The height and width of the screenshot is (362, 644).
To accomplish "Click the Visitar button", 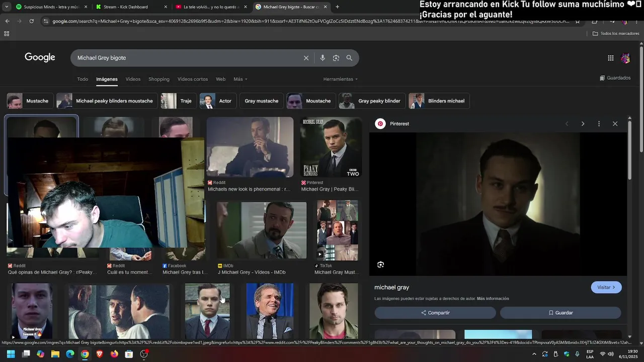I will point(606,288).
